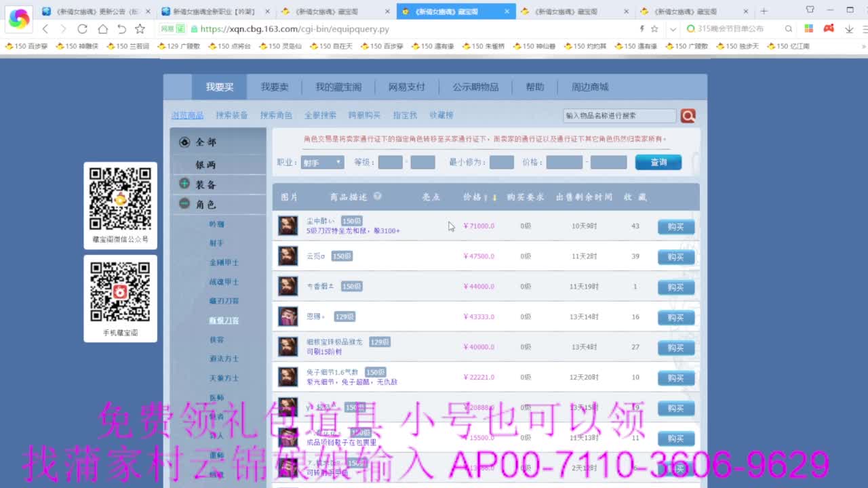Open bookmark 150 朱雀桥

point(483,46)
